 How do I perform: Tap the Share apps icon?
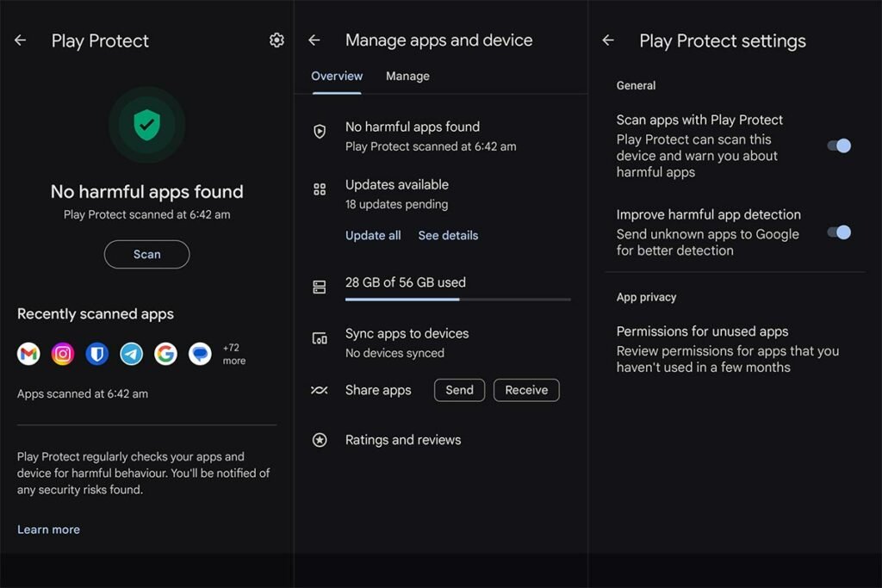320,390
